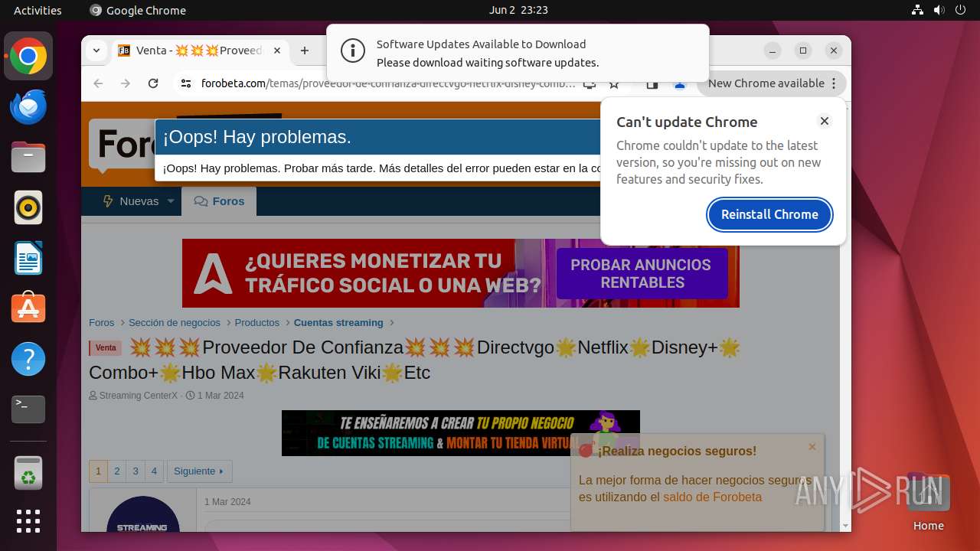Open Google Chrome app menu in top bar

[138, 10]
